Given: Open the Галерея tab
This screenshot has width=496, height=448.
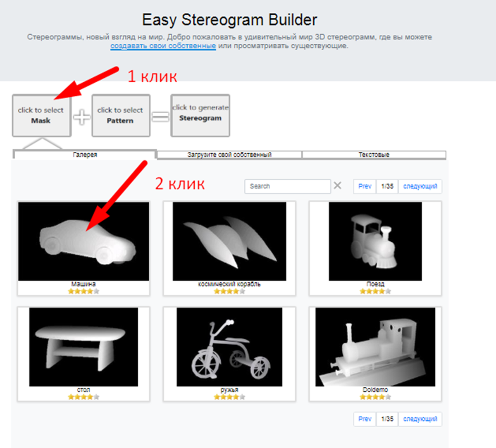Looking at the screenshot, I should (85, 155).
